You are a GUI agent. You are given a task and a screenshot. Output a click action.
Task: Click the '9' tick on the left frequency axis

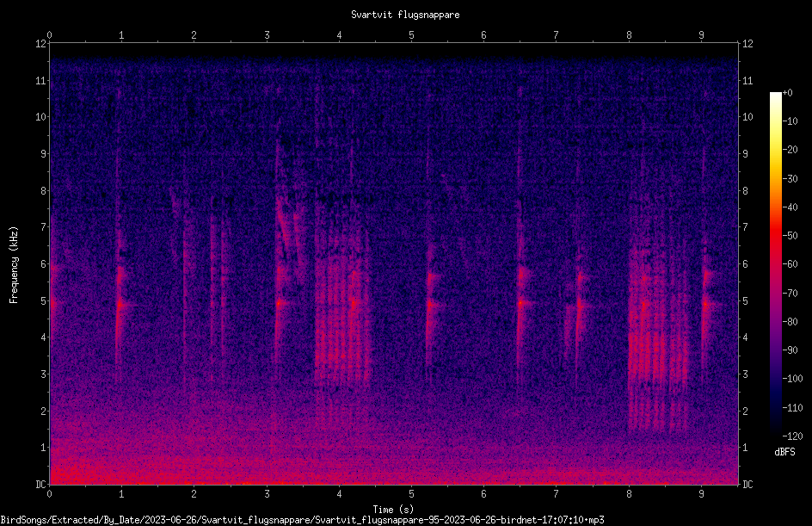[x=44, y=154]
